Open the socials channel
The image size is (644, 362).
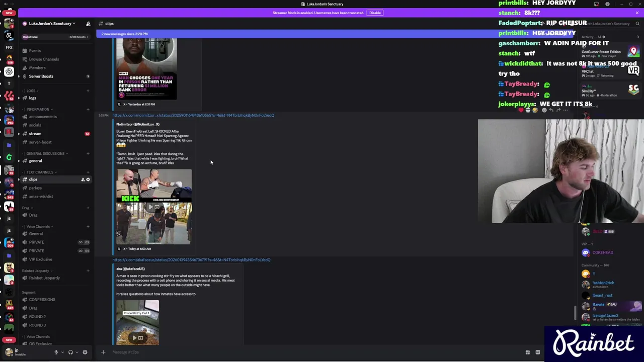[x=56, y=125]
